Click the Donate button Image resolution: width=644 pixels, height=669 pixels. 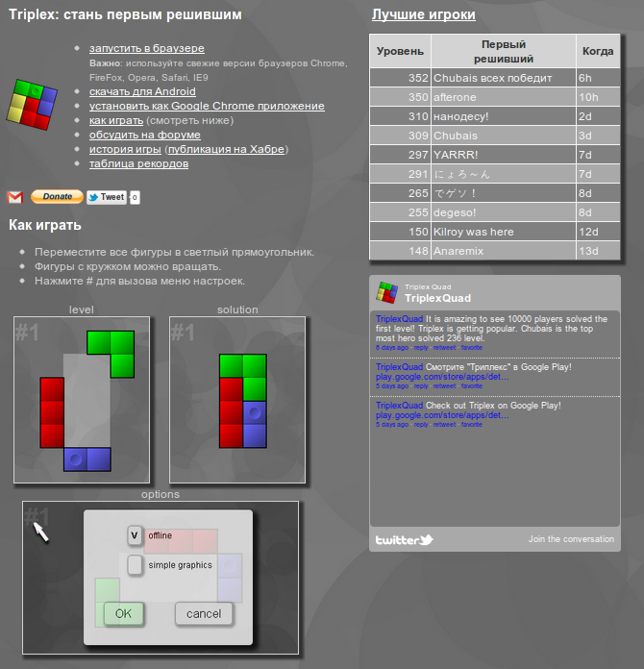57,197
